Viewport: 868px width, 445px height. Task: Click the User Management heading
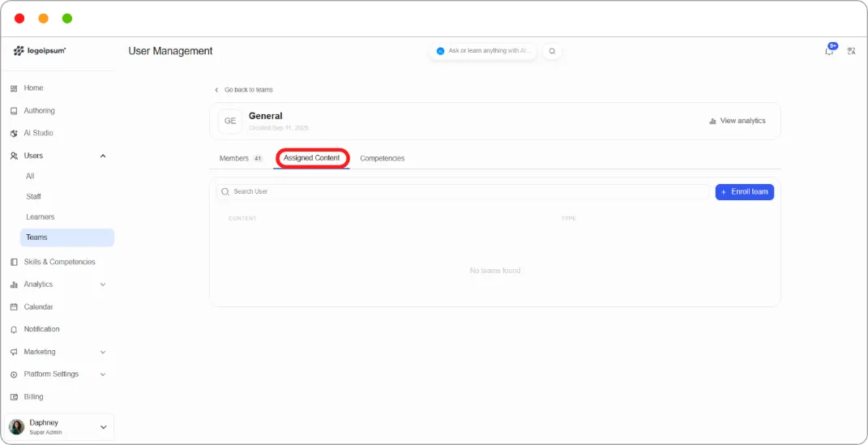pyautogui.click(x=170, y=51)
